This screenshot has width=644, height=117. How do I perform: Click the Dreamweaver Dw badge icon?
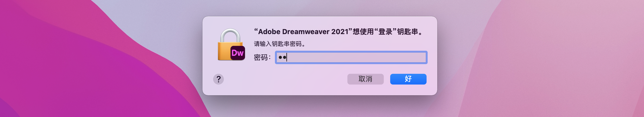pos(237,53)
